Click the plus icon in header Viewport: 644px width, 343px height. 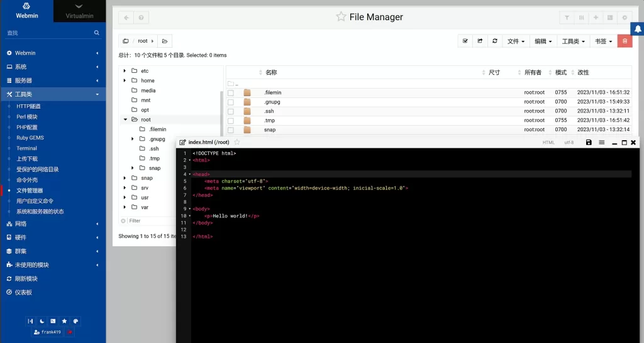tap(596, 18)
